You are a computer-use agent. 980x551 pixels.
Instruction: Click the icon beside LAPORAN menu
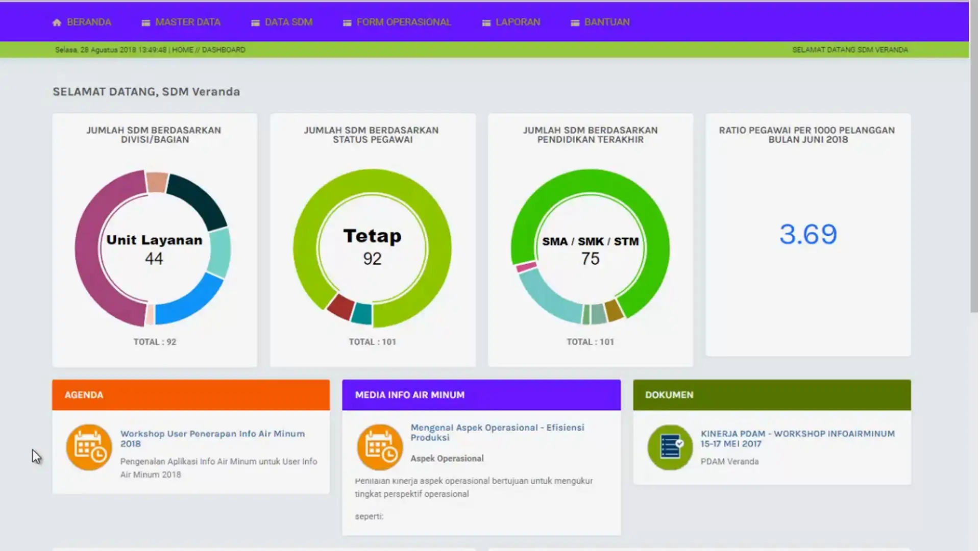point(486,23)
